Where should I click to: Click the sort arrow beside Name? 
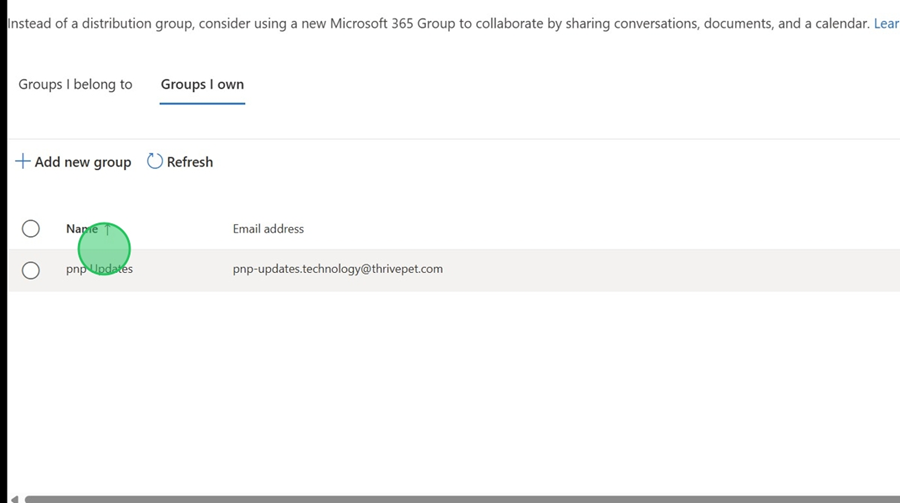[x=107, y=229]
